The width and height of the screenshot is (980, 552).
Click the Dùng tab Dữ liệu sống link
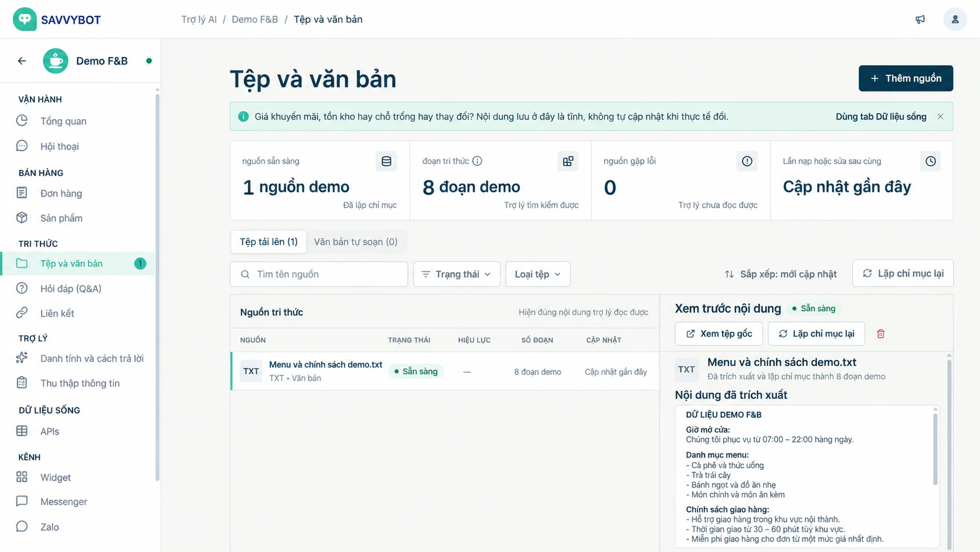click(881, 117)
